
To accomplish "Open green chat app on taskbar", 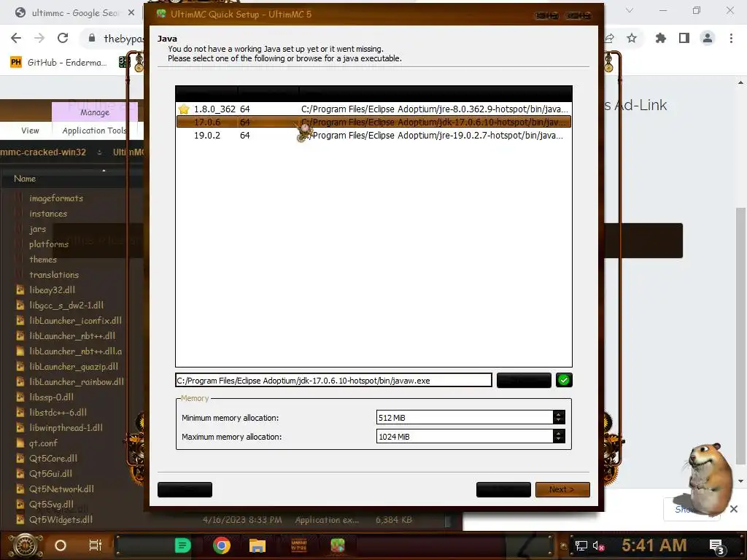I will 182,545.
